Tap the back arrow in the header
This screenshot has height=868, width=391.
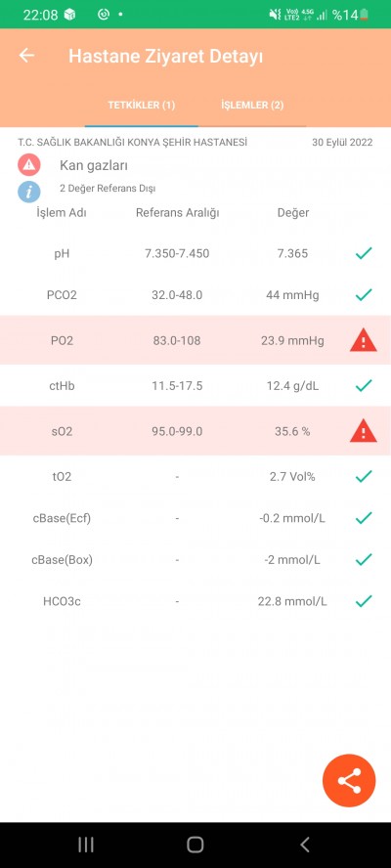tap(26, 56)
